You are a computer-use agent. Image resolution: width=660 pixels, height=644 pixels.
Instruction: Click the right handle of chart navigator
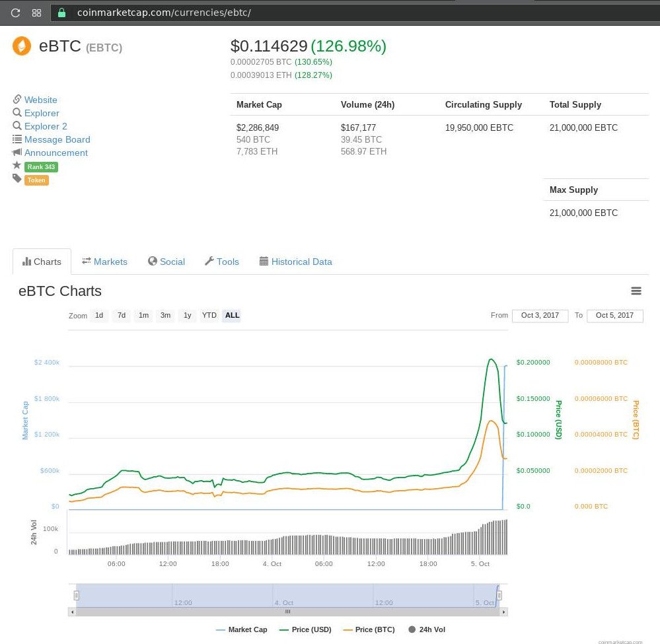499,595
